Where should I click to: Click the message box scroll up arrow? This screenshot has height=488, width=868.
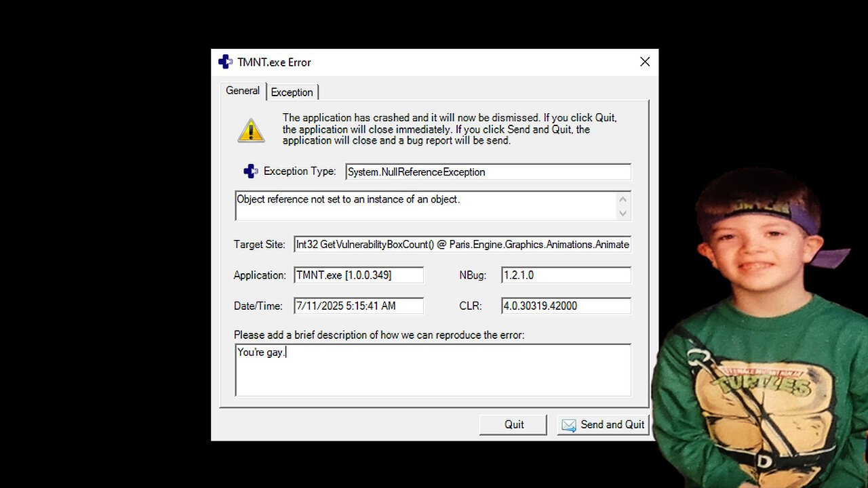[623, 199]
